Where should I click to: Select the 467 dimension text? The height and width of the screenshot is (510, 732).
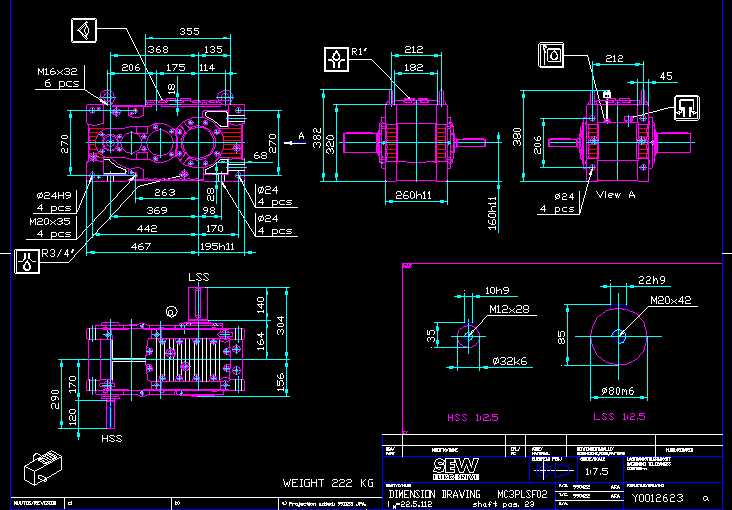tap(141, 246)
